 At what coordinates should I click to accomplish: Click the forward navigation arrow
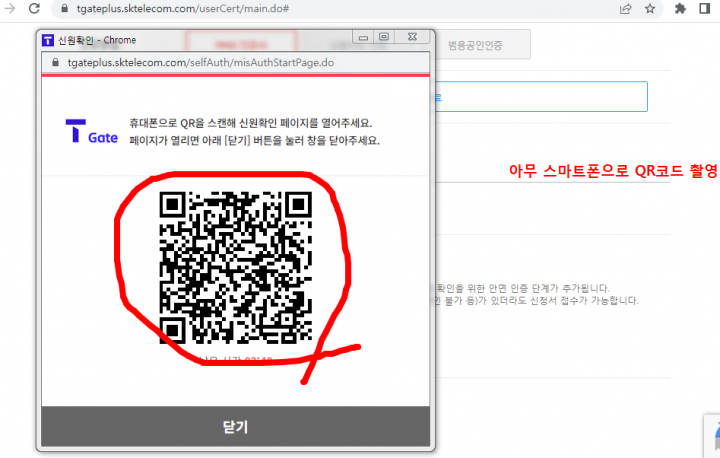point(10,8)
